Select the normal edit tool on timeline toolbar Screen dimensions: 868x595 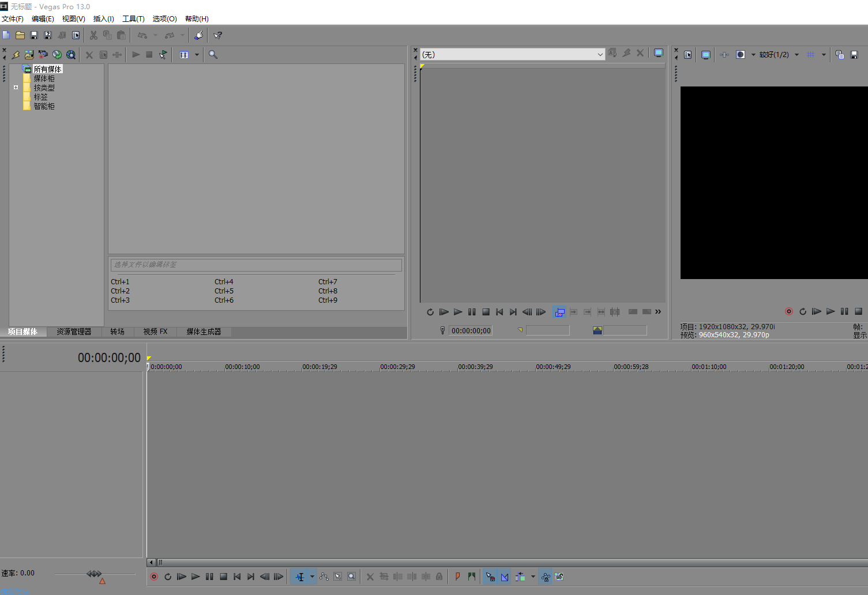pyautogui.click(x=300, y=577)
